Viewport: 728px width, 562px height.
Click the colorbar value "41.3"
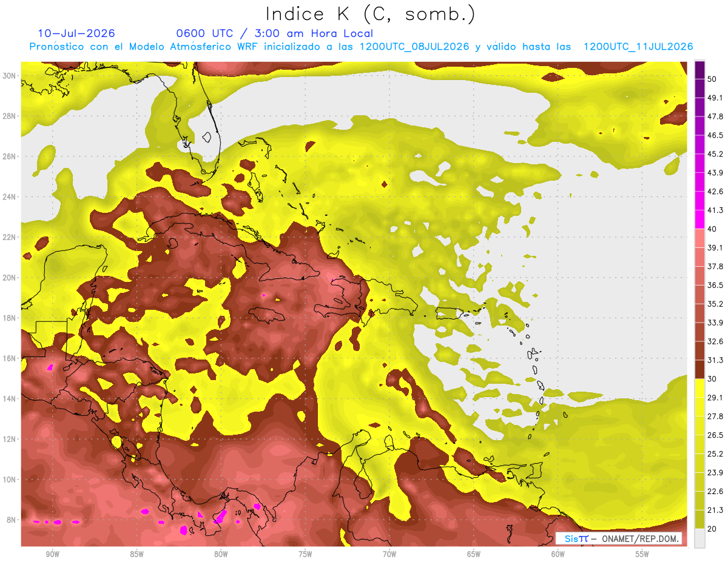point(715,210)
